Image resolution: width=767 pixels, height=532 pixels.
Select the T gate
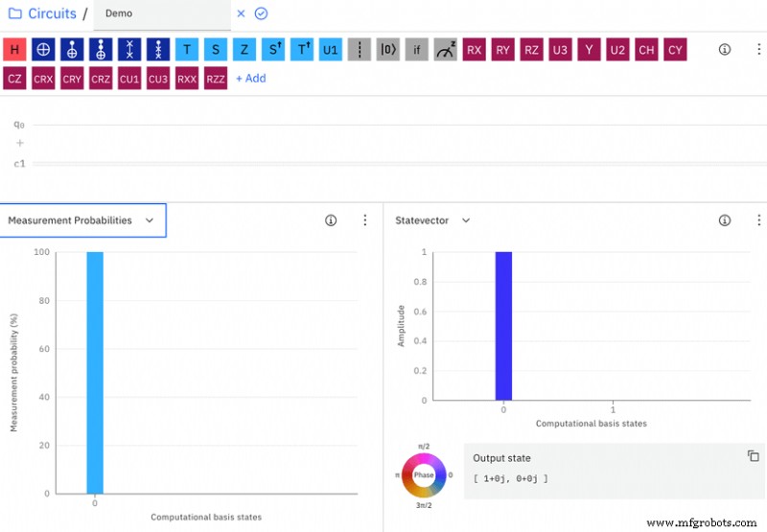[187, 49]
